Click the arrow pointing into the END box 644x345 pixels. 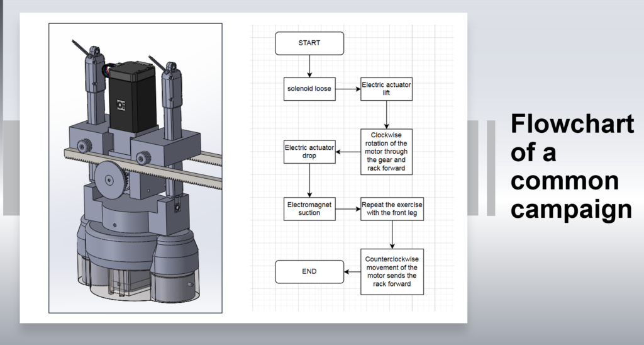pyautogui.click(x=352, y=271)
